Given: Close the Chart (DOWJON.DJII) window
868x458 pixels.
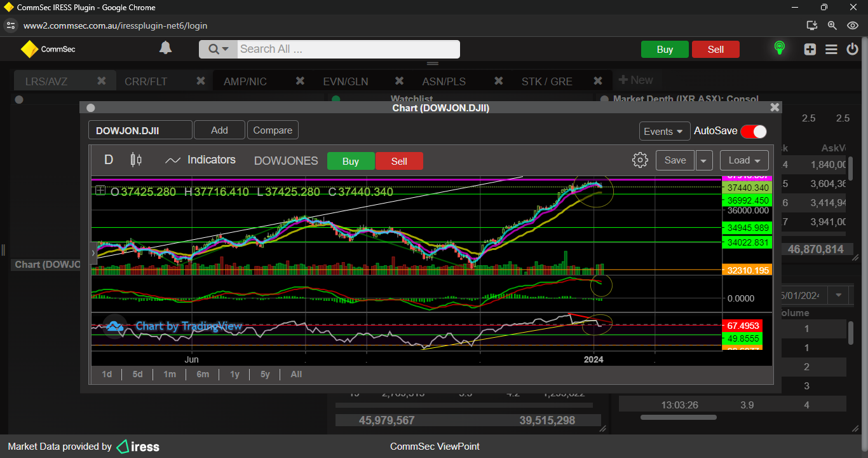Looking at the screenshot, I should click(x=774, y=108).
